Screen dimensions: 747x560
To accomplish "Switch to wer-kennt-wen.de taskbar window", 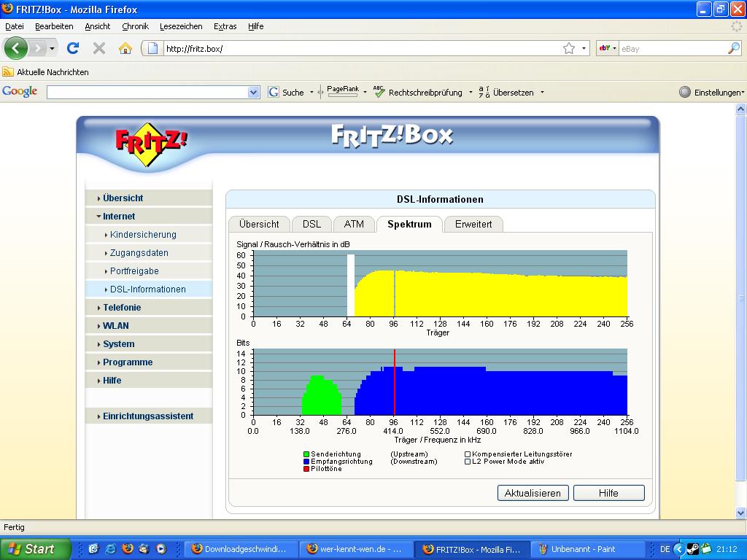I will point(357,549).
